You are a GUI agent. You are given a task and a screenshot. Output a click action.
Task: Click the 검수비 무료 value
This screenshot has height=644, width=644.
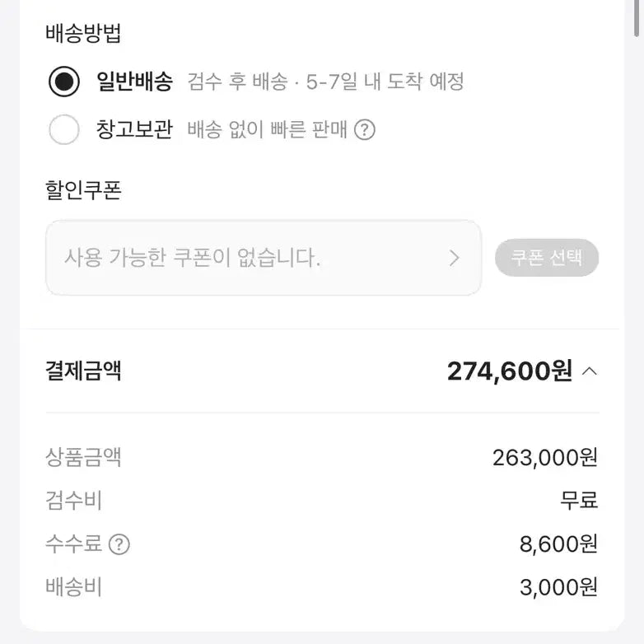coord(579,501)
